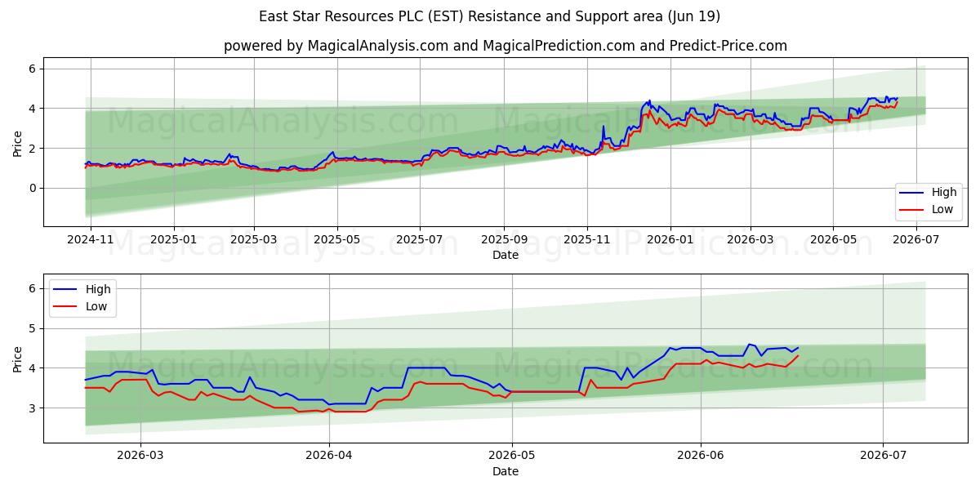Click 'High' in the bottom chart legend

pyautogui.click(x=99, y=289)
